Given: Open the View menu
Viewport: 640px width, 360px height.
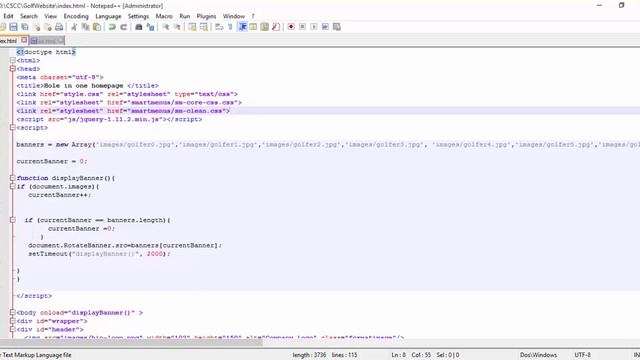Looking at the screenshot, I should click(x=51, y=16).
